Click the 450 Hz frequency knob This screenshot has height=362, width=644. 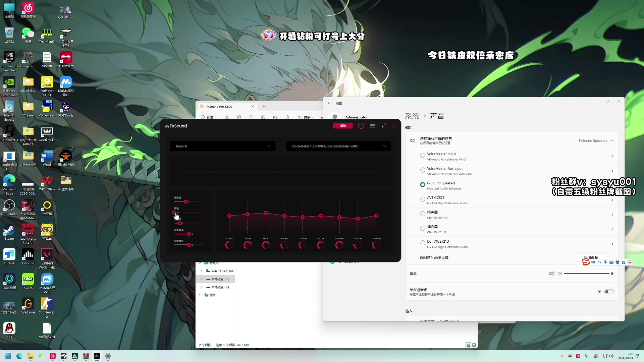click(266, 245)
